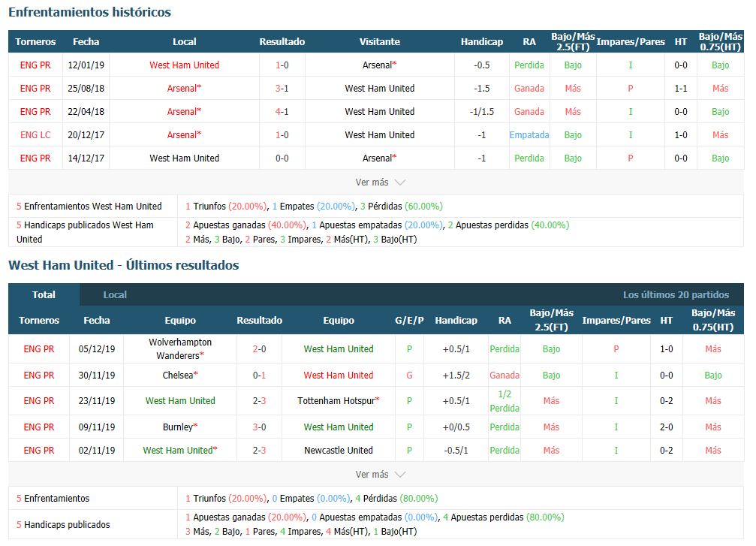The width and height of the screenshot is (756, 546).
Task: Click 5 Enfrentamientos West Ham United summary
Action: tap(89, 207)
